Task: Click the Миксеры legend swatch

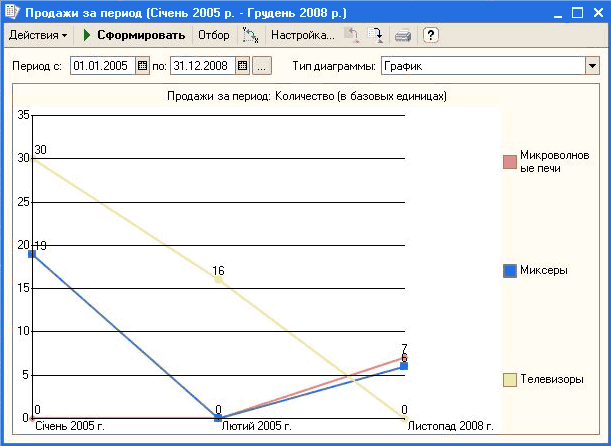Action: (510, 271)
